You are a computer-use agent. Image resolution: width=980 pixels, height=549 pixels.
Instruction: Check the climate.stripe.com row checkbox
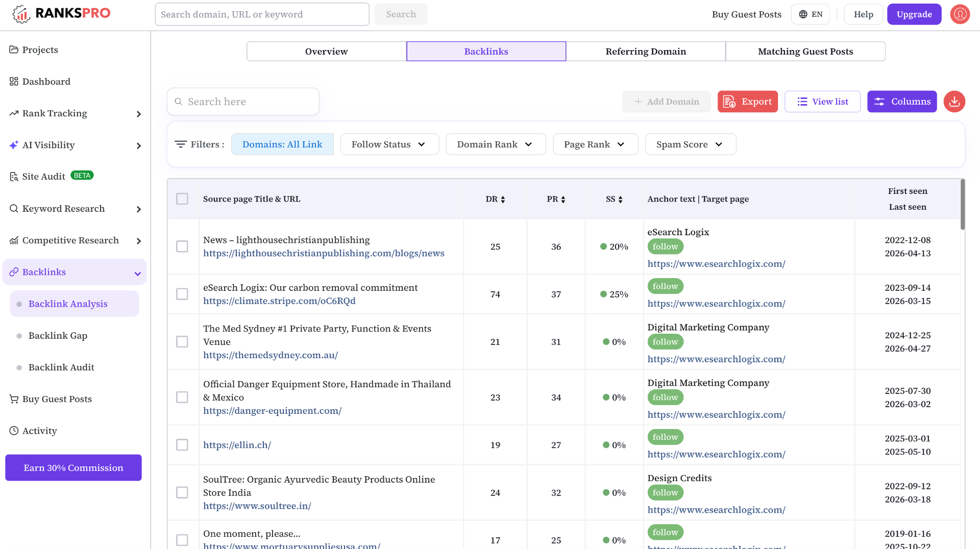click(182, 294)
